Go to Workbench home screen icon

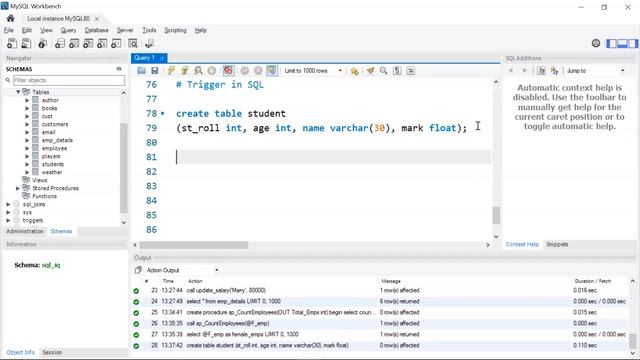click(11, 18)
